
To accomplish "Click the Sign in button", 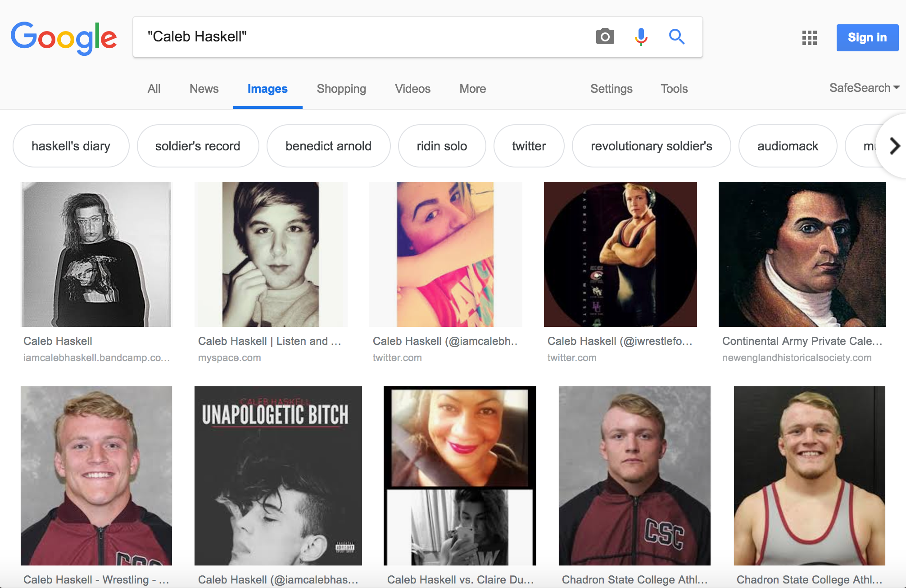I will (867, 37).
